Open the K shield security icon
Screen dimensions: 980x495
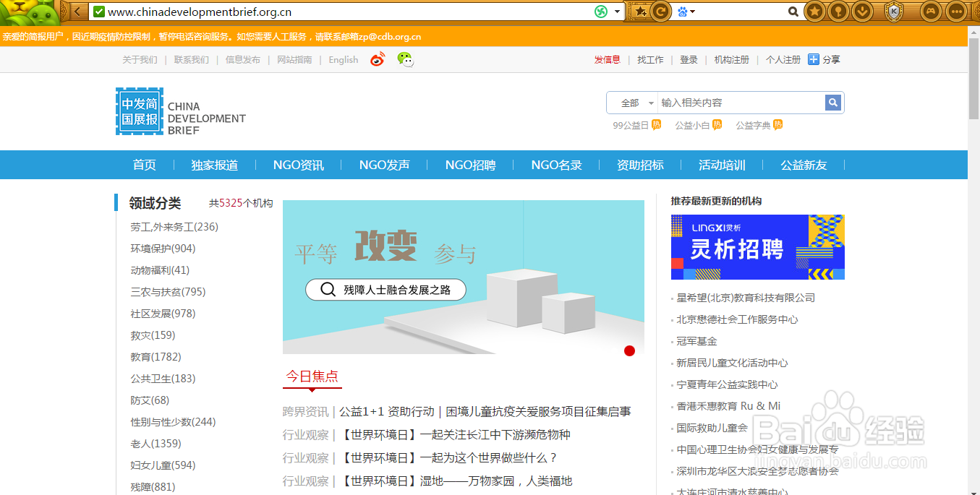(895, 11)
